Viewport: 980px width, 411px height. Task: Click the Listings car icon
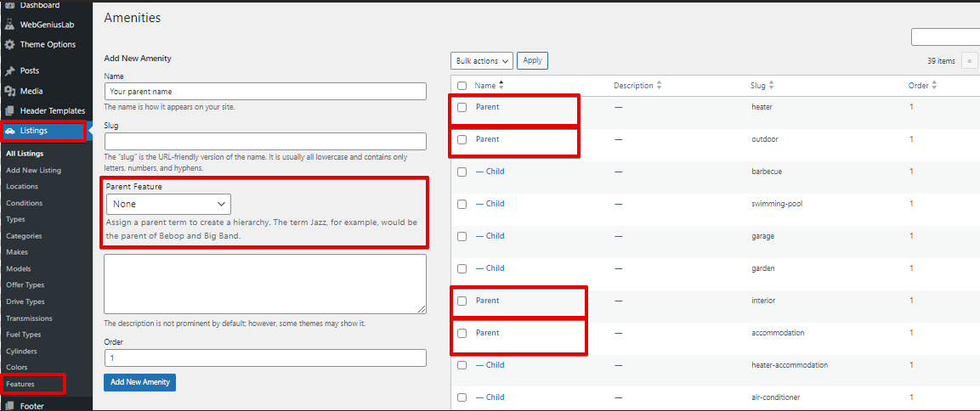click(10, 131)
